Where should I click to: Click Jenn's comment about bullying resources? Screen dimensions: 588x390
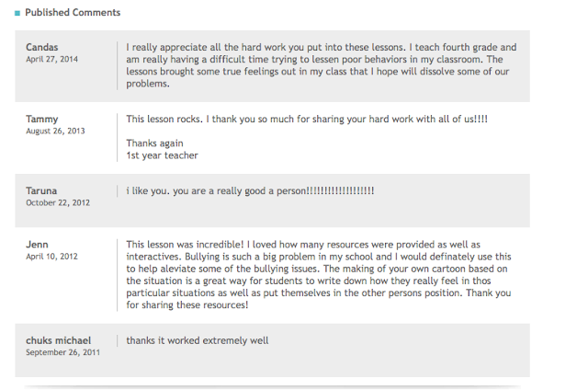(319, 275)
